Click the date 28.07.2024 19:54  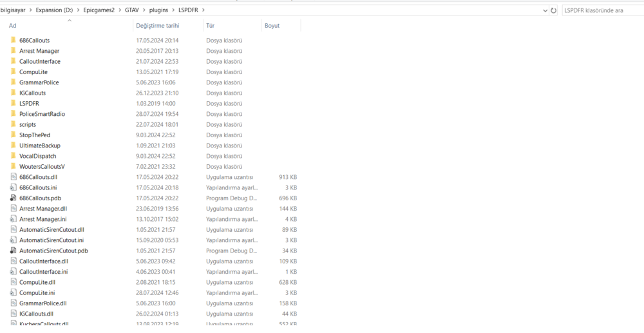tap(157, 114)
